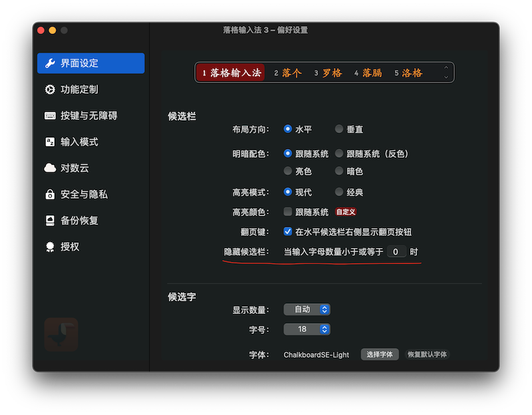Expand the 自动 display count selector
Viewport: 532px width, 415px height.
(307, 309)
